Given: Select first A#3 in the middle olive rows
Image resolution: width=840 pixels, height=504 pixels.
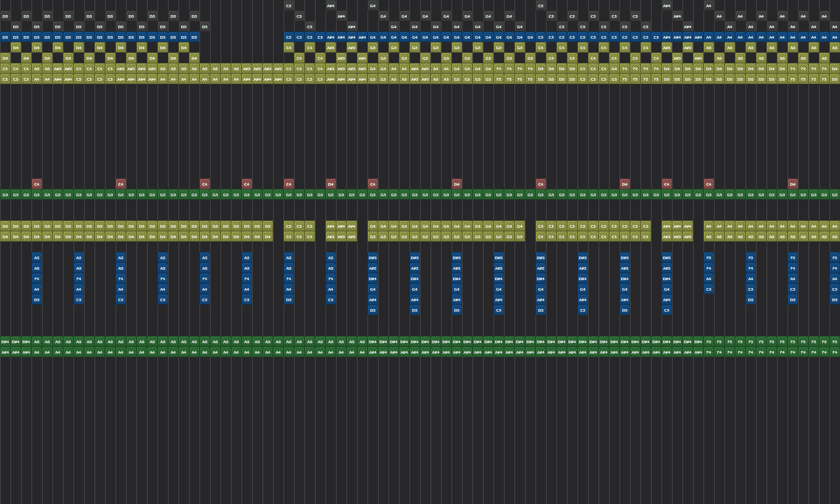Looking at the screenshot, I should [331, 236].
